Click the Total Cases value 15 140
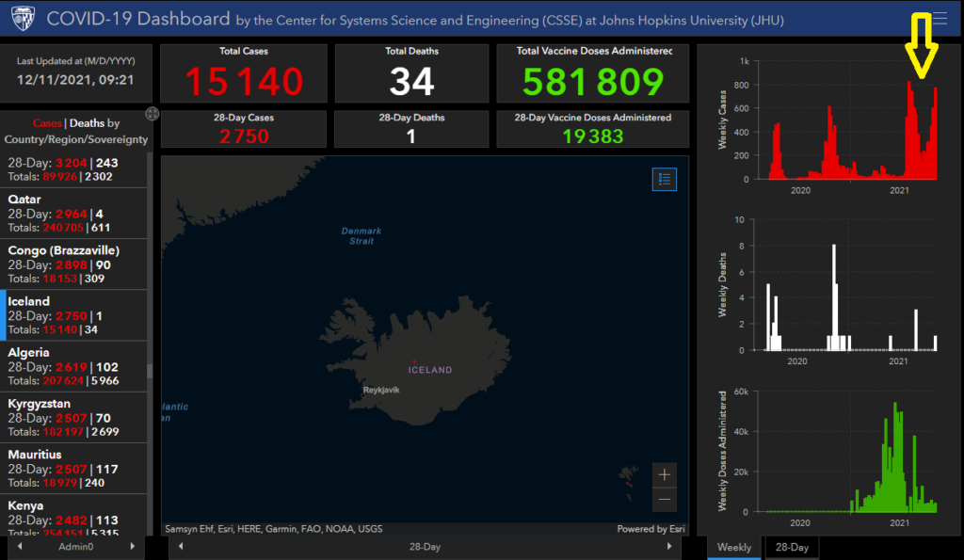Screen dimensions: 964x560 coord(244,81)
